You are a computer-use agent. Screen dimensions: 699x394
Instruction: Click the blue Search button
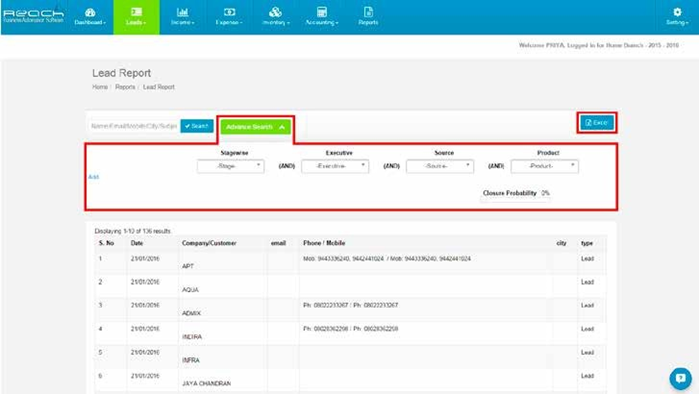tap(197, 126)
